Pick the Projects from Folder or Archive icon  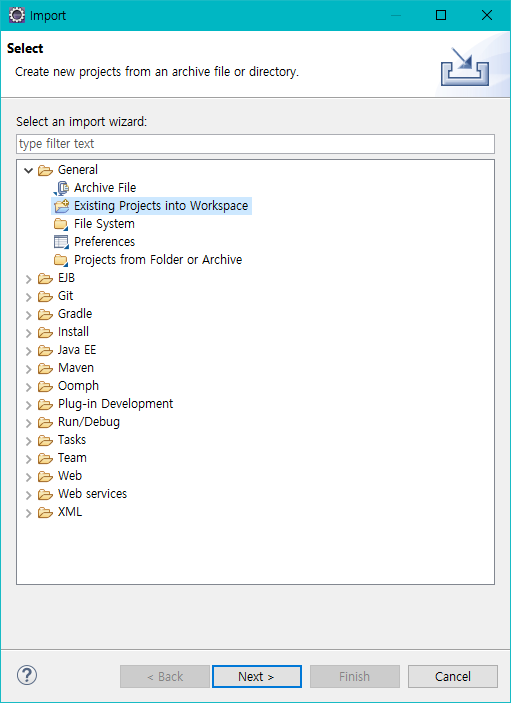tap(61, 260)
